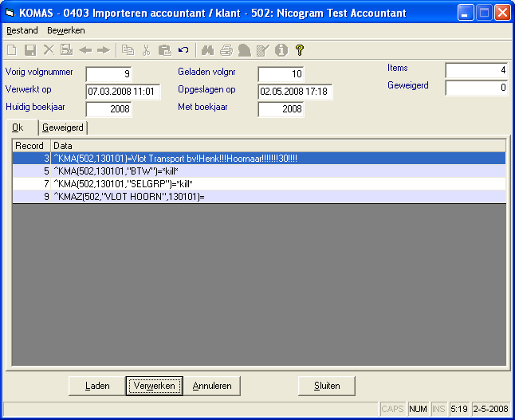This screenshot has width=515, height=420.
Task: Click the Sluiten button
Action: (327, 386)
